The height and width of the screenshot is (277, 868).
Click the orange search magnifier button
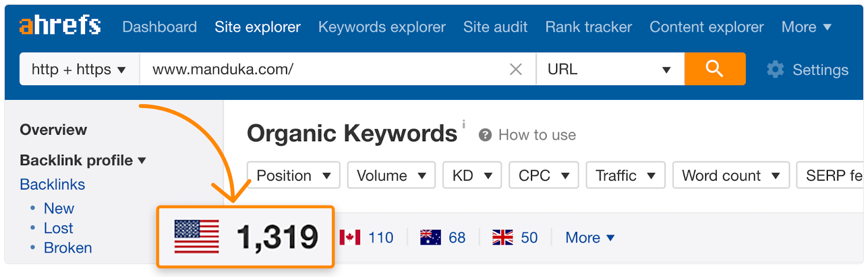tap(714, 69)
